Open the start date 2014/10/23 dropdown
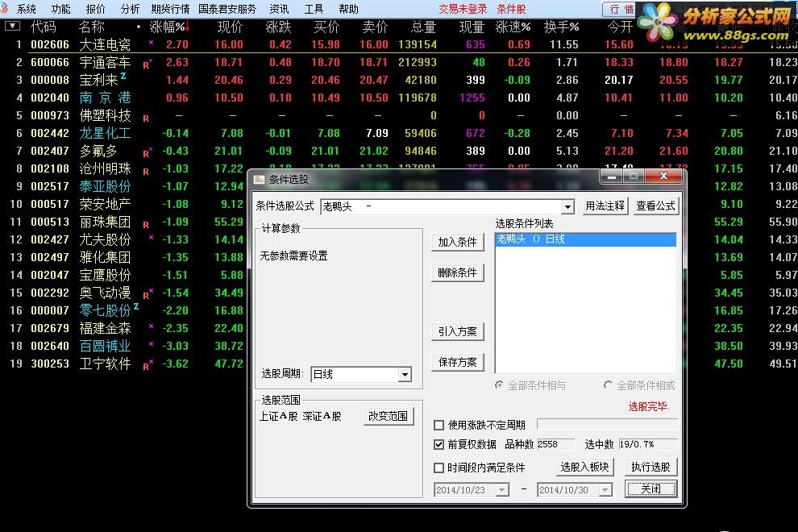798x532 pixels. point(502,490)
